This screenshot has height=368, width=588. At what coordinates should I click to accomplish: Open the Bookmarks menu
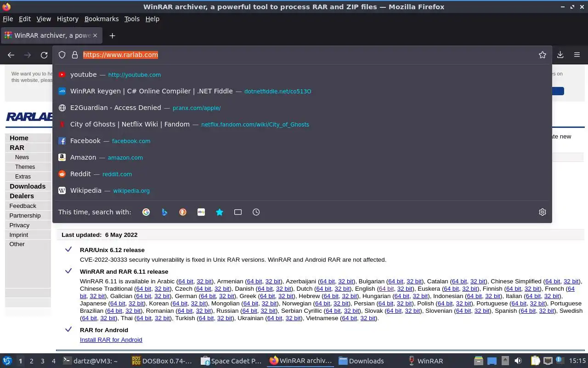pyautogui.click(x=102, y=19)
